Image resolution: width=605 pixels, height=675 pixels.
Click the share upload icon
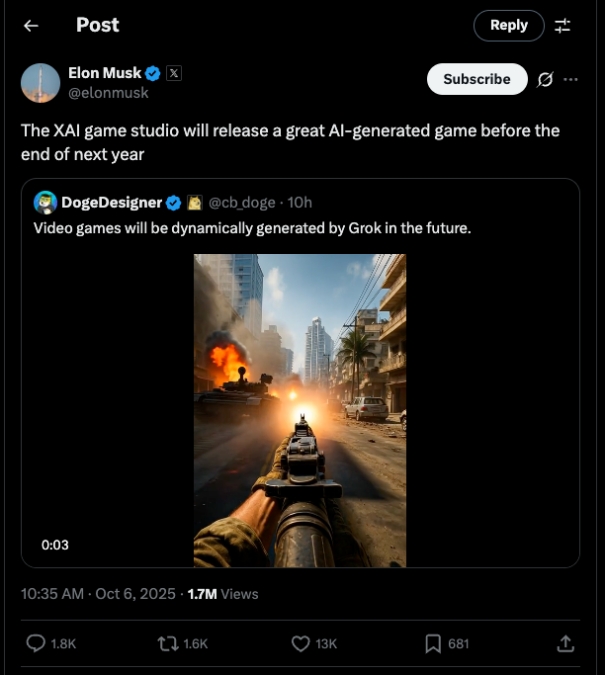click(565, 644)
